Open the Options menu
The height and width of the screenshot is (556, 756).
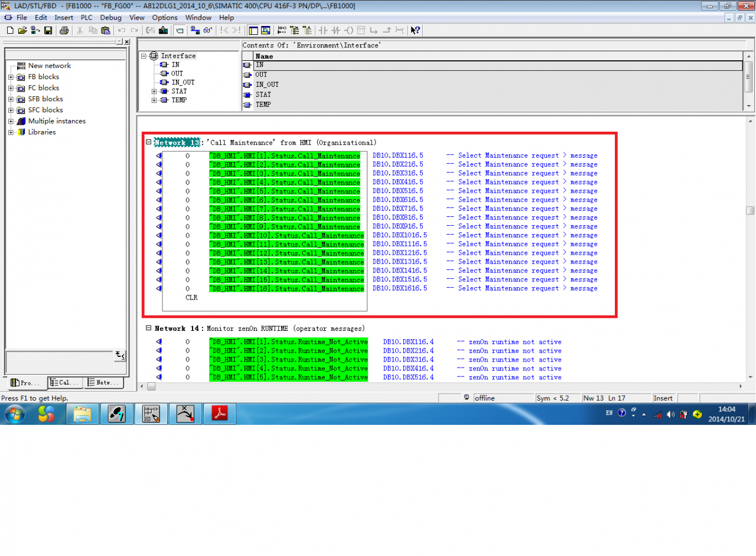(x=165, y=18)
